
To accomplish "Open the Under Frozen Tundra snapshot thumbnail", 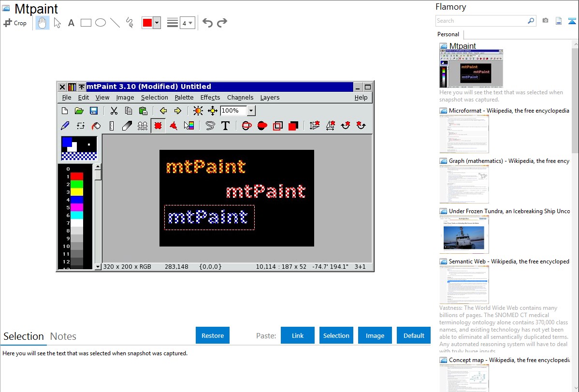I will [x=464, y=234].
